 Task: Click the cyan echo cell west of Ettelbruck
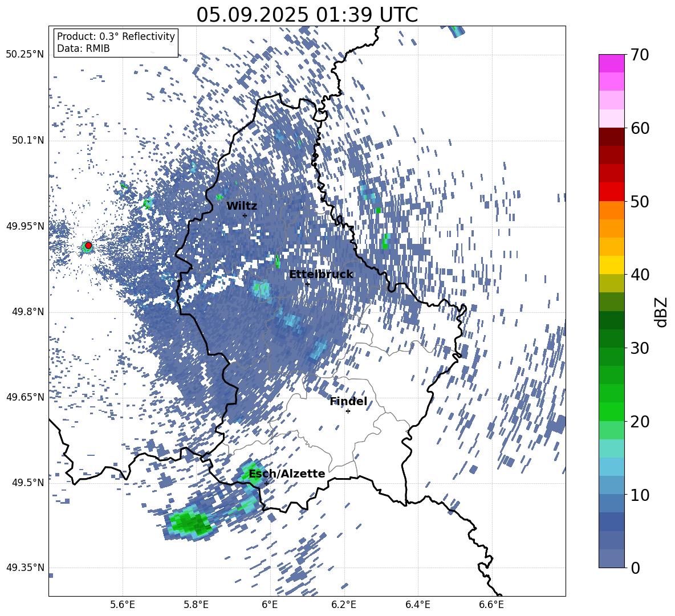pos(261,289)
